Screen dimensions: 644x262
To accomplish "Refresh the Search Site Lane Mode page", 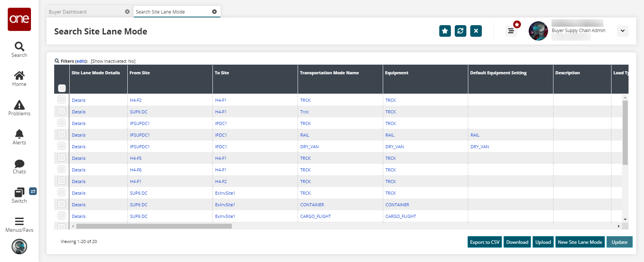I will click(461, 31).
